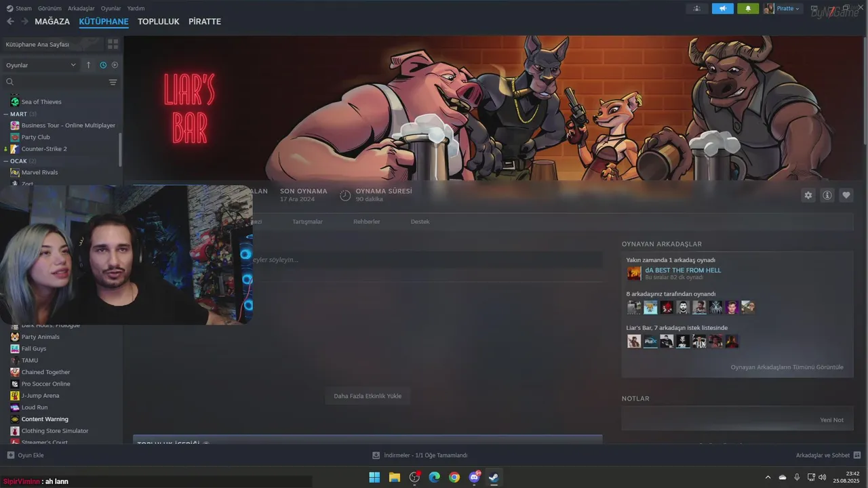Open the TOPLULUK tab
This screenshot has width=868, height=488.
tap(159, 22)
